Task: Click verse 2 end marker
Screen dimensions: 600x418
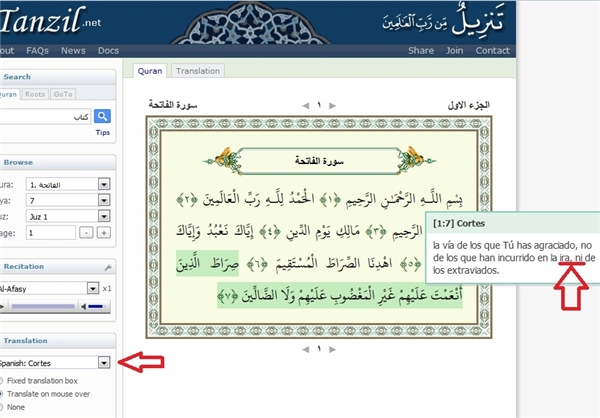Action: click(x=187, y=200)
